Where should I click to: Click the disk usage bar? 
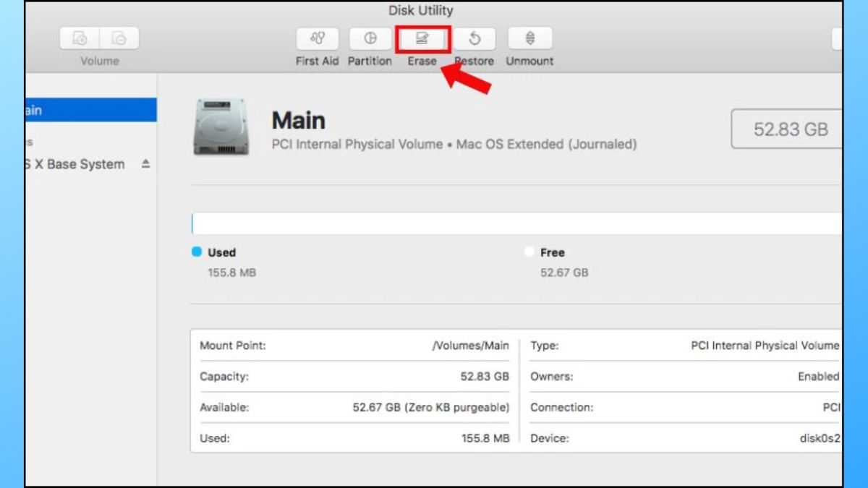click(516, 223)
